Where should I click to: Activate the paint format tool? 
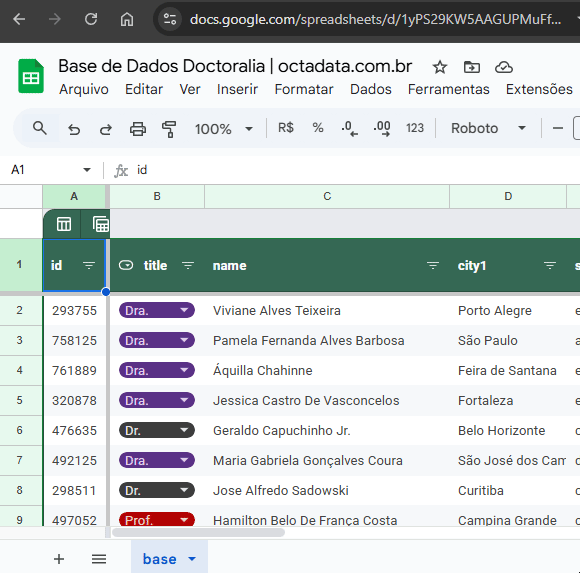point(169,129)
